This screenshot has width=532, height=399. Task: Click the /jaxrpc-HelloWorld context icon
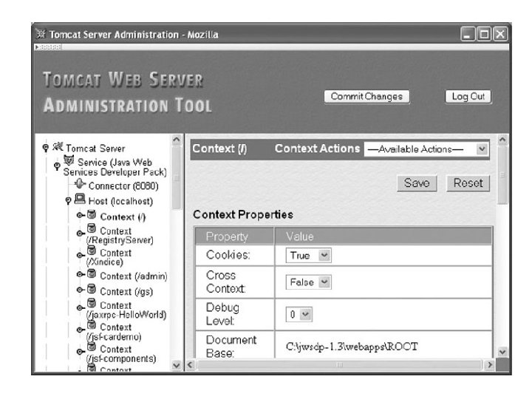92,303
